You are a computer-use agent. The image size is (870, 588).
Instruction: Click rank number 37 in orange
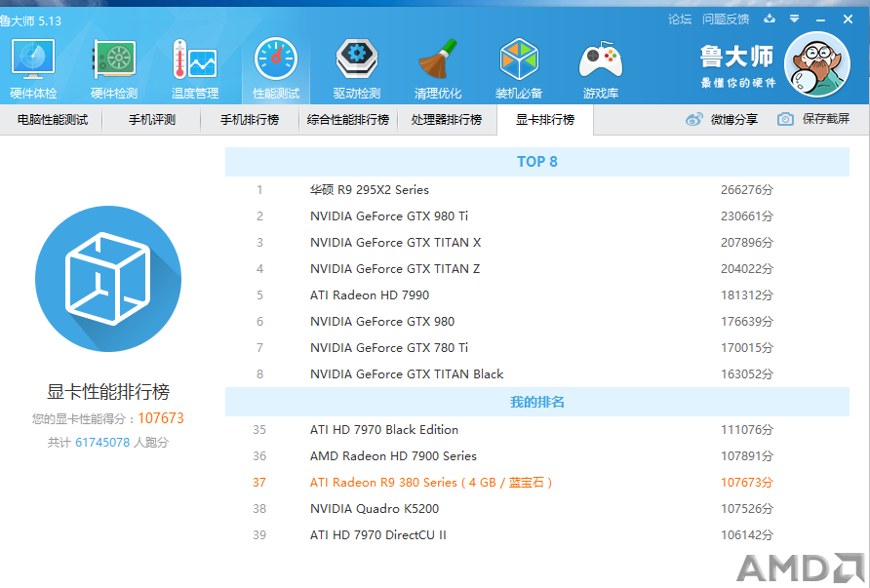(259, 483)
